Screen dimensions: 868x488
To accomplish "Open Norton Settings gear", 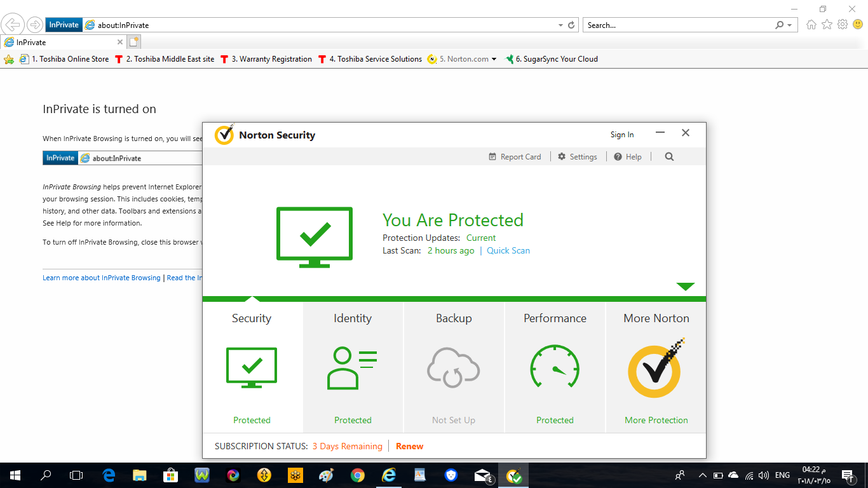I will [577, 157].
